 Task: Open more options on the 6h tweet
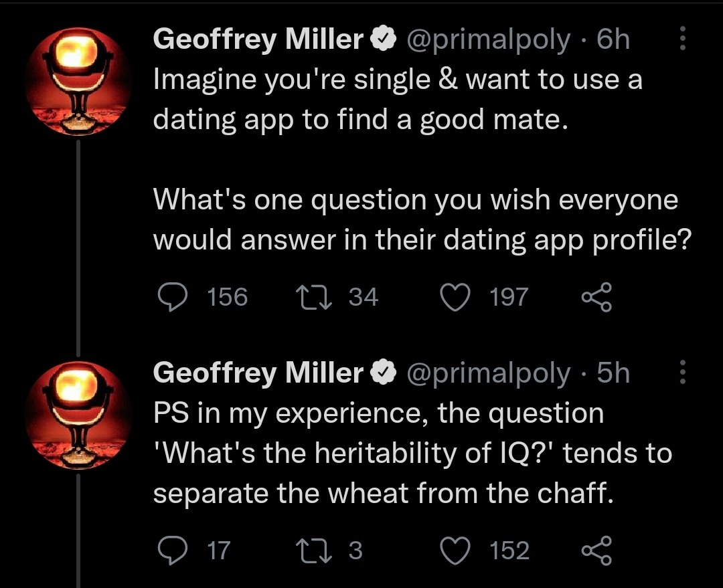683,39
